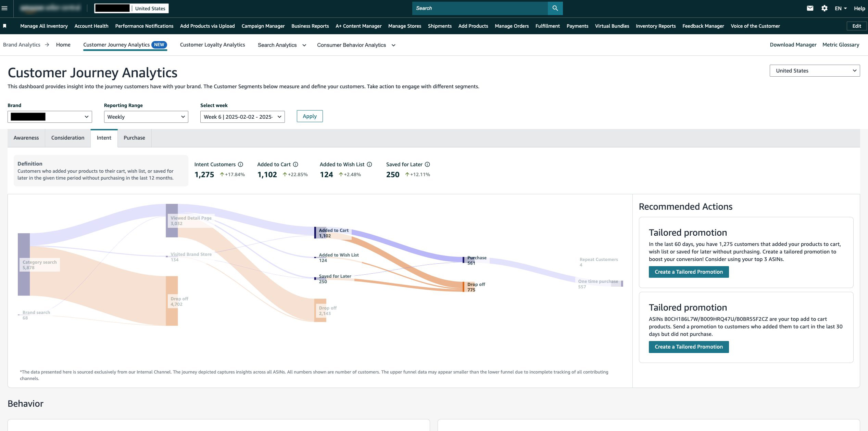Switch to the Consideration tab
Viewport: 868px width, 431px height.
pos(68,138)
